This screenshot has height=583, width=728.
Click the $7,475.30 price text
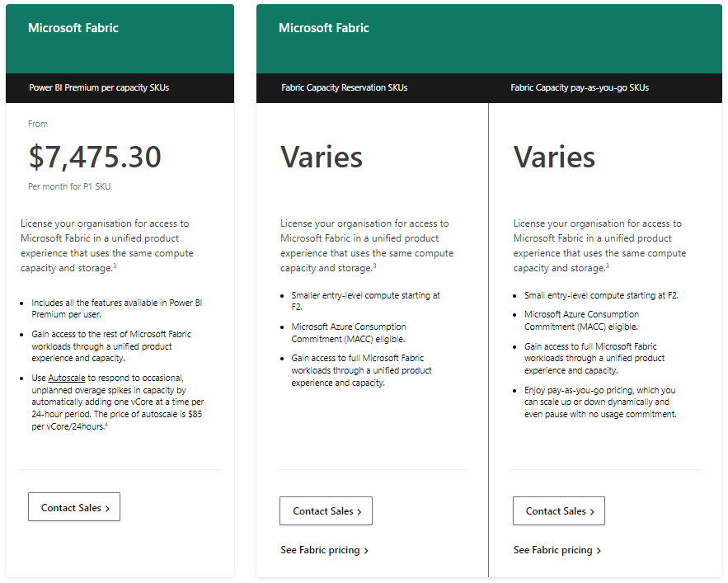point(94,157)
